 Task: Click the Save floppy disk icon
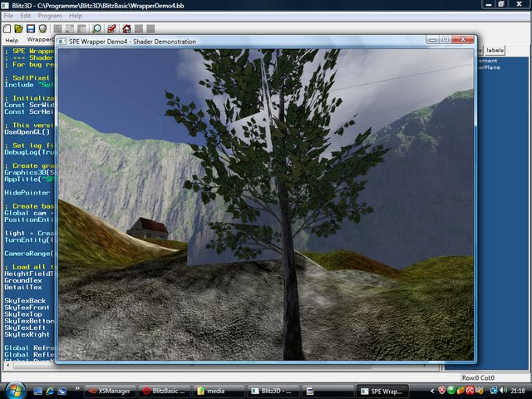[31, 28]
